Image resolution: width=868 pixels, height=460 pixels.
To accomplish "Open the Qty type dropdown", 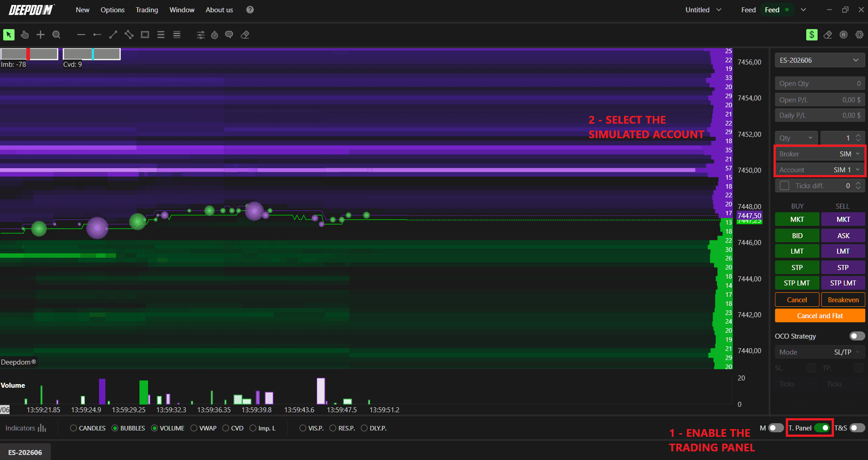I will click(796, 138).
